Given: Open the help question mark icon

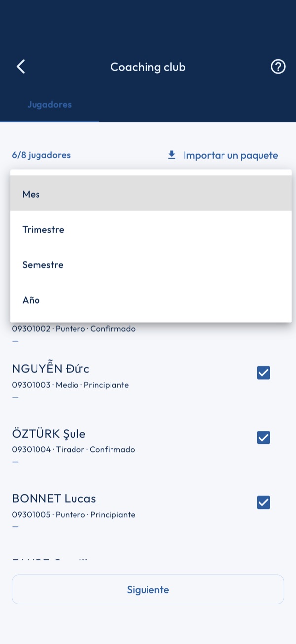Looking at the screenshot, I should coord(278,67).
